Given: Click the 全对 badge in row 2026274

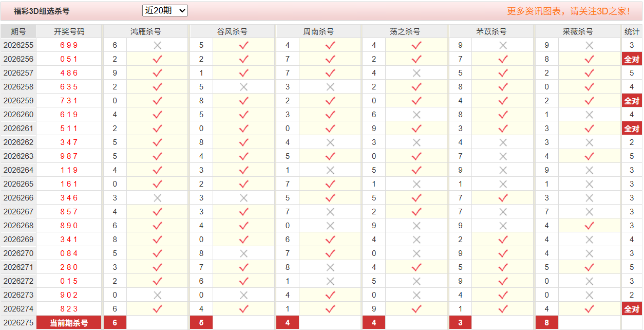Looking at the screenshot, I should (632, 309).
